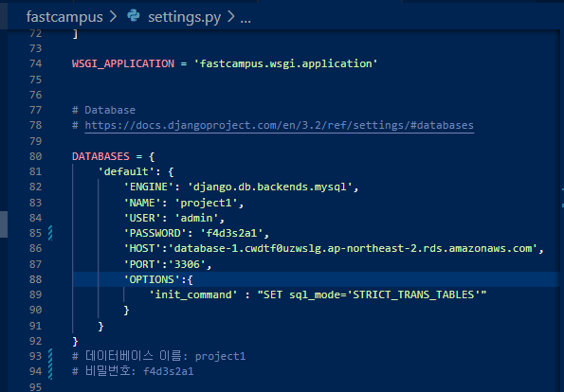
Task: Click the 'project1' string on line 83
Action: tap(206, 203)
